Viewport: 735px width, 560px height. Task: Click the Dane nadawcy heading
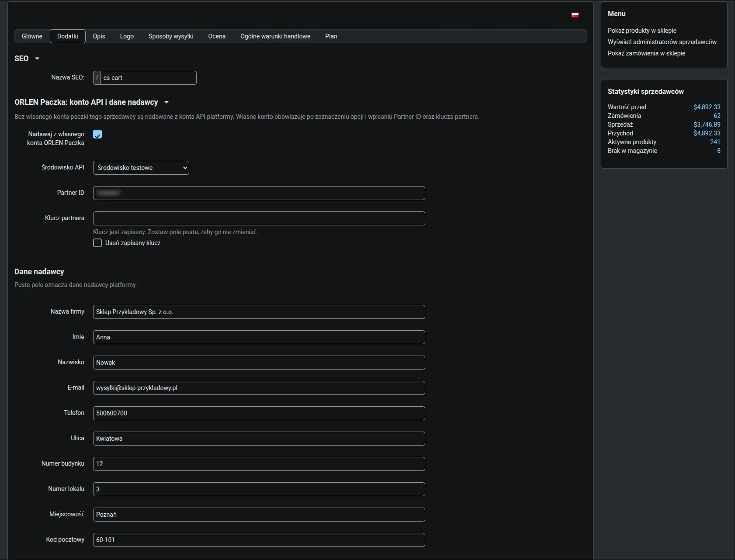(x=39, y=272)
